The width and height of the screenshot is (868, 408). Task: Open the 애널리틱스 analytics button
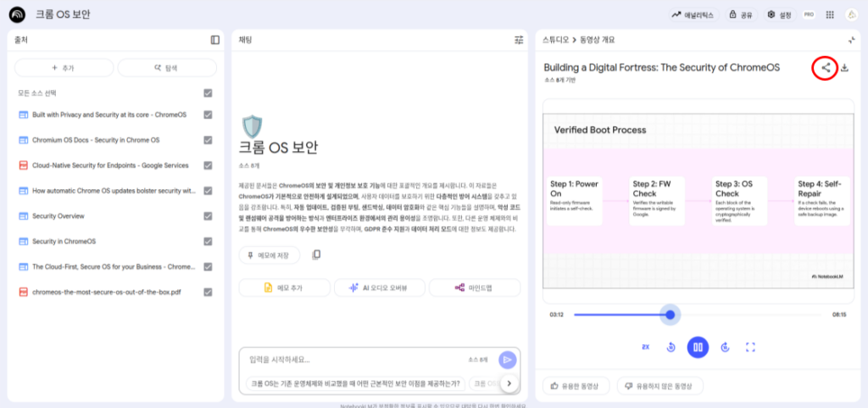pos(693,15)
